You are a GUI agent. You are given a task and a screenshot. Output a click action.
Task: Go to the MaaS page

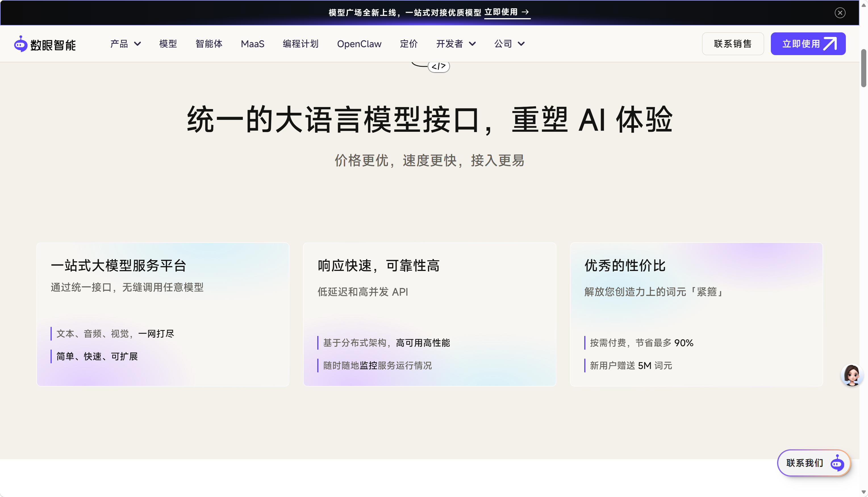(x=253, y=44)
